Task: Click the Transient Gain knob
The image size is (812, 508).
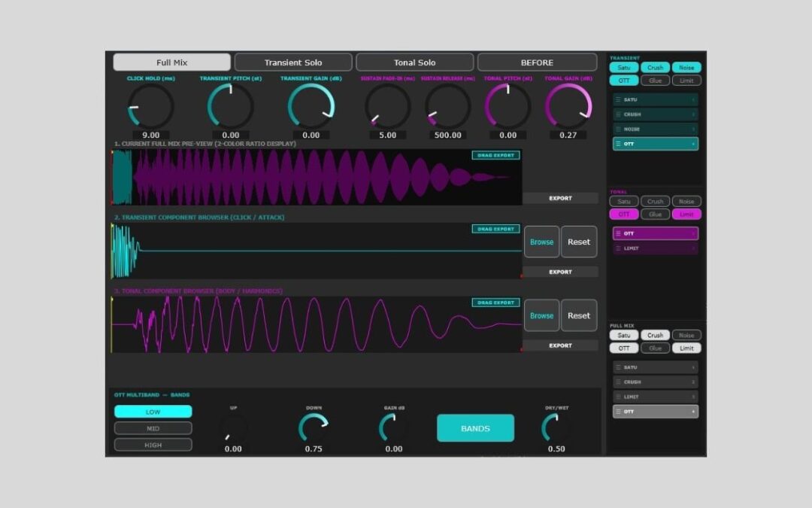Action: (311, 106)
